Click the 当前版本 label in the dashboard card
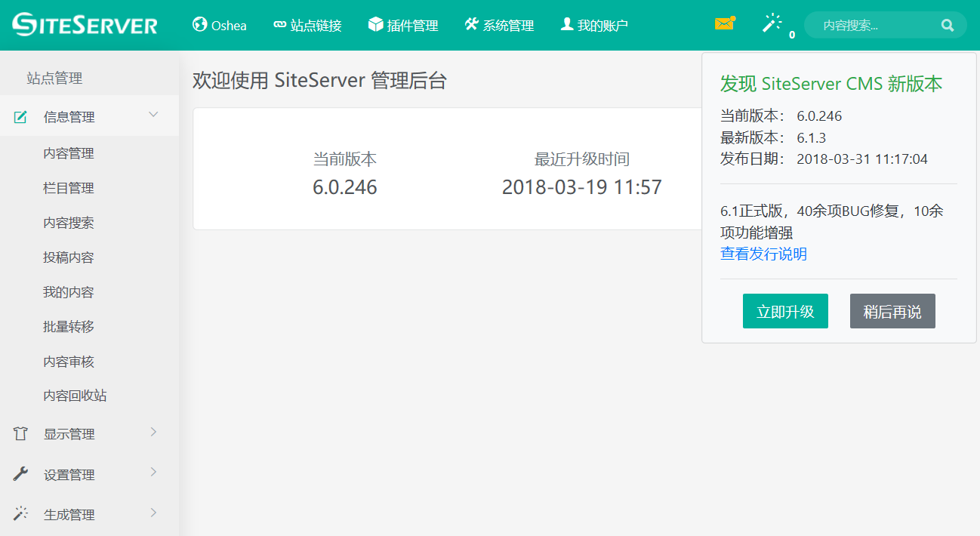 click(345, 159)
